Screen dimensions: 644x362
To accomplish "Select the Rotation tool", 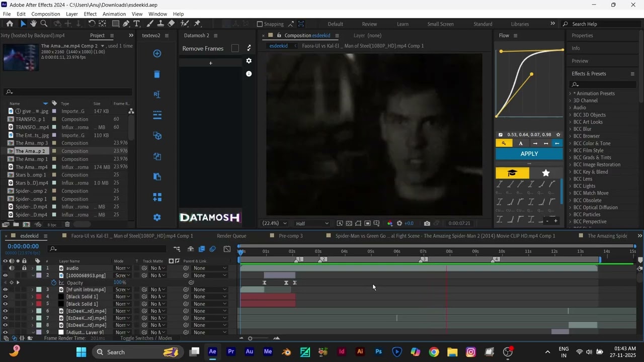I will [x=92, y=24].
